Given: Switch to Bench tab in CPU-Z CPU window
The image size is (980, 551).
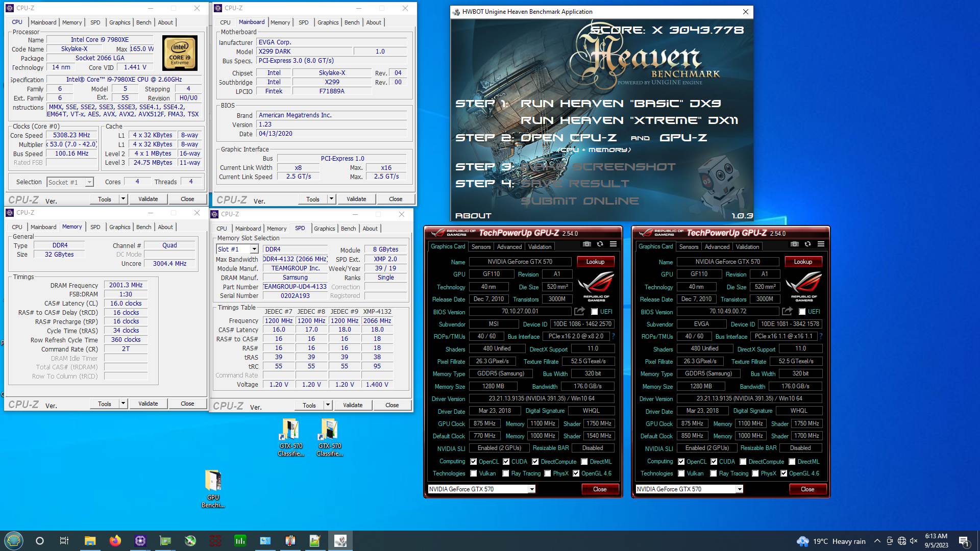Looking at the screenshot, I should pyautogui.click(x=144, y=22).
